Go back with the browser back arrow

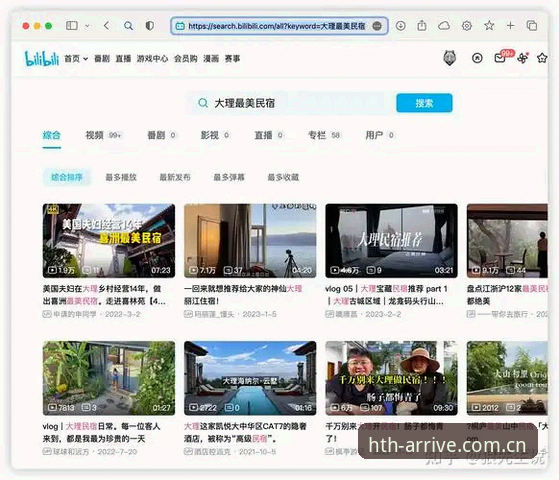tap(106, 26)
